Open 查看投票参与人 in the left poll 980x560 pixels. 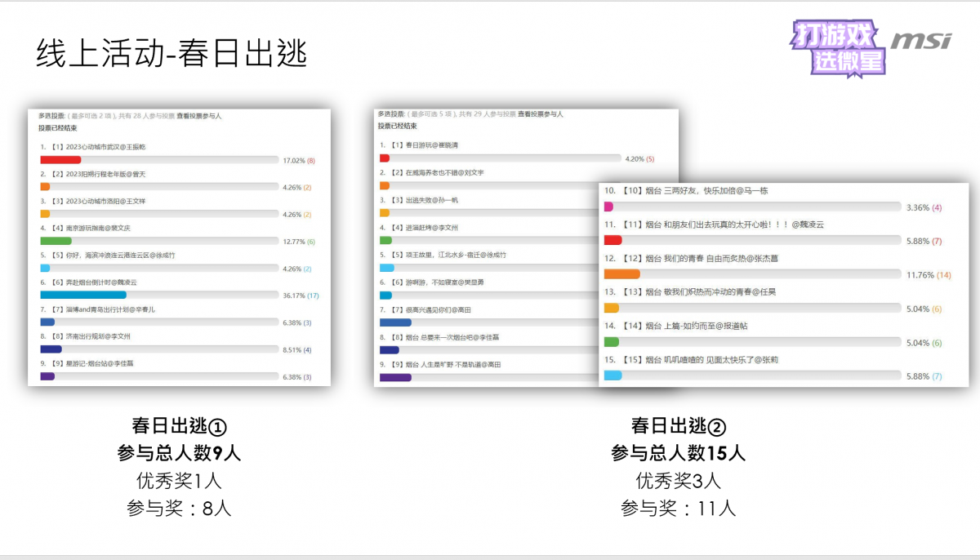pyautogui.click(x=198, y=117)
